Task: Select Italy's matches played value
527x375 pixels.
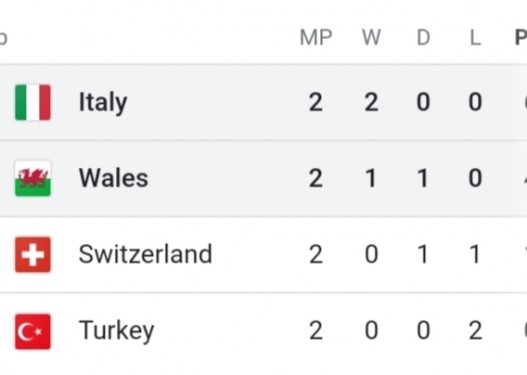Action: click(316, 102)
